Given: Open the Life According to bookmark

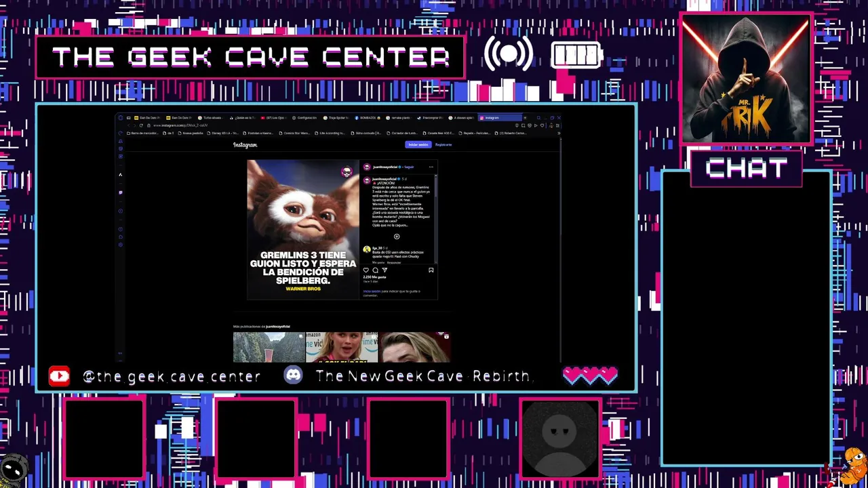Looking at the screenshot, I should (330, 133).
